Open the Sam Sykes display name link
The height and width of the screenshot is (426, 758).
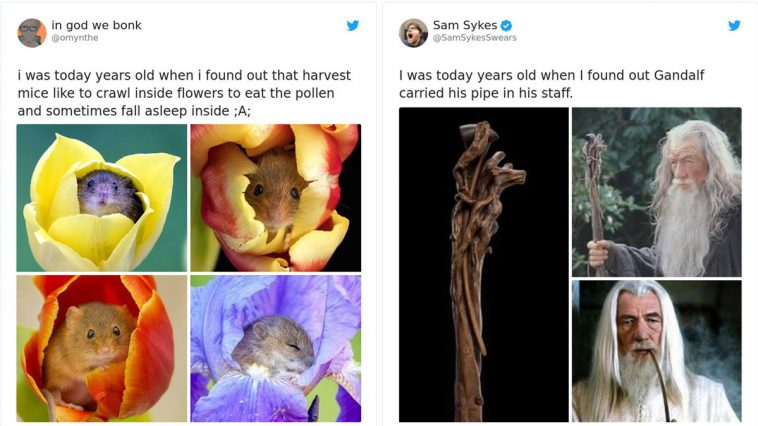464,25
